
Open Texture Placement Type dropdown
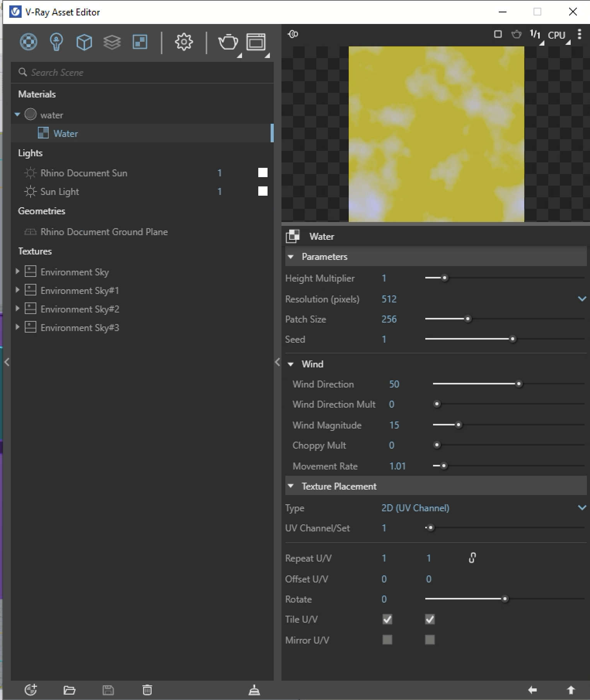pos(582,507)
